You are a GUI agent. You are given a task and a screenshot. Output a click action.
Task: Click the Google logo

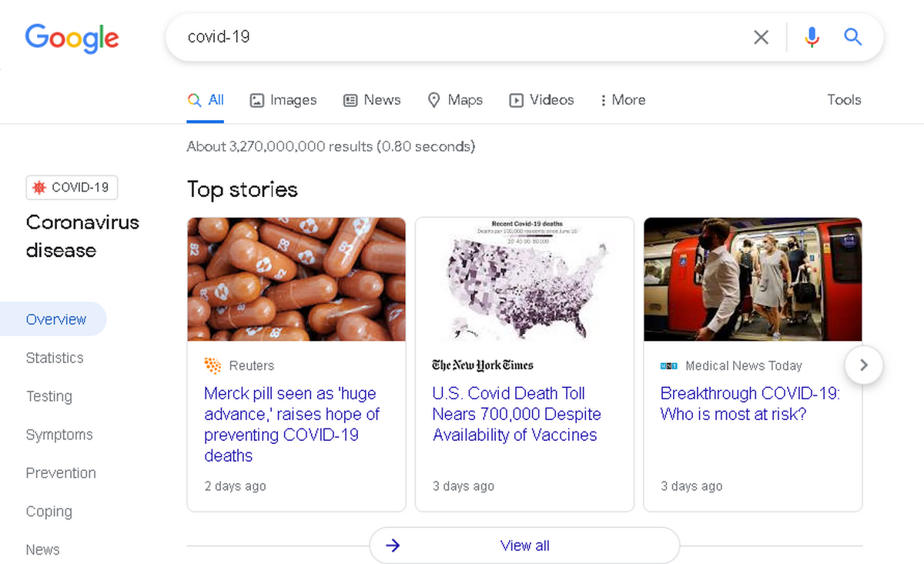pyautogui.click(x=72, y=38)
